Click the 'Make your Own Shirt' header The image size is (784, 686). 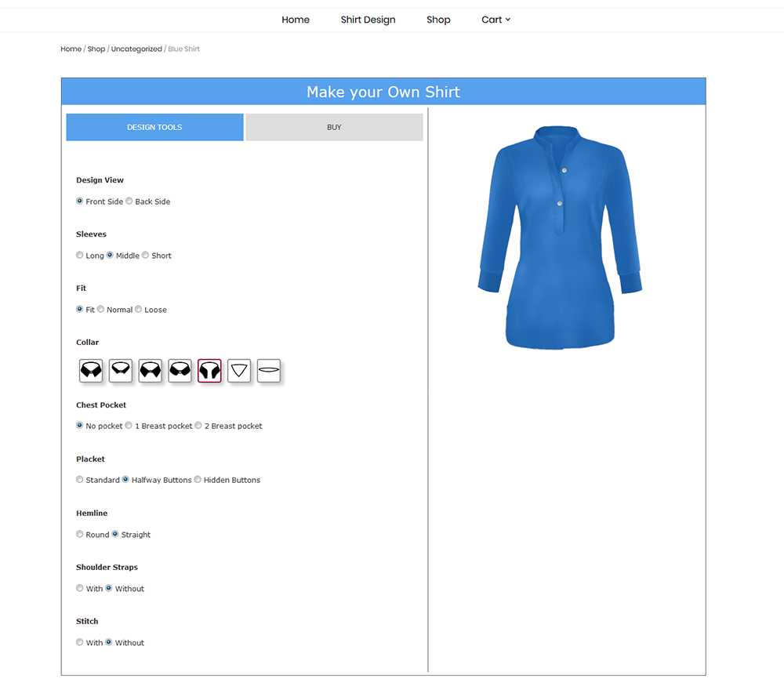(383, 92)
